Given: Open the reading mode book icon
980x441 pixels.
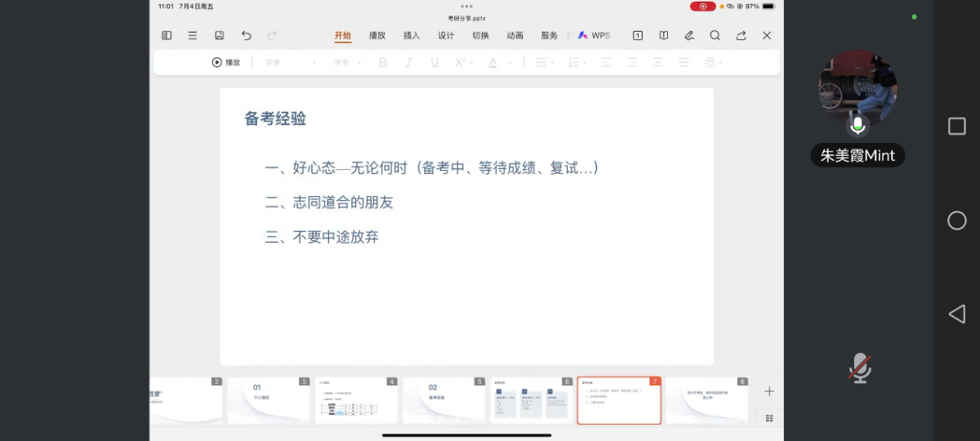Looking at the screenshot, I should pyautogui.click(x=664, y=36).
